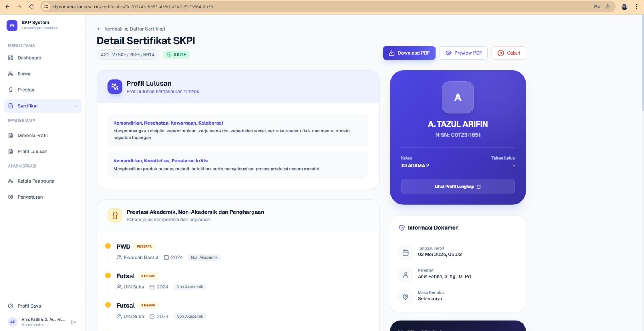Screen dimensions: 644x331
Task: Click the Cabut revoke button
Action: pos(509,53)
